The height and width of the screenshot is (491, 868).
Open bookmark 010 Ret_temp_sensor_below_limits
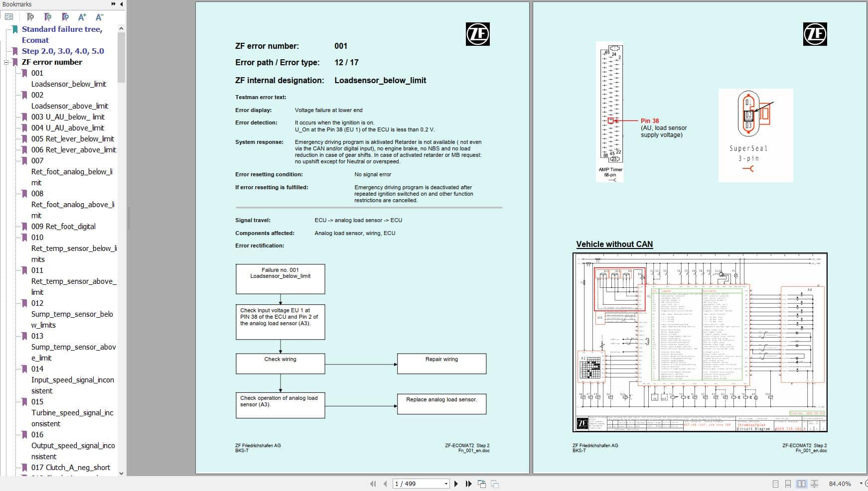(x=74, y=248)
